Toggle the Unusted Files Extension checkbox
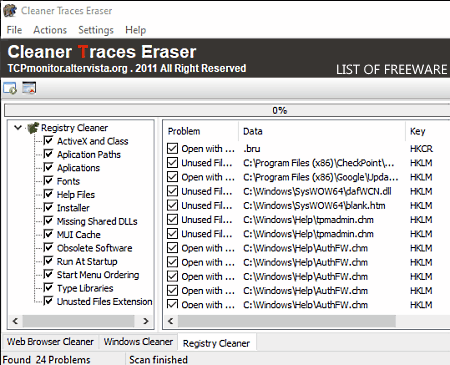 [x=48, y=301]
